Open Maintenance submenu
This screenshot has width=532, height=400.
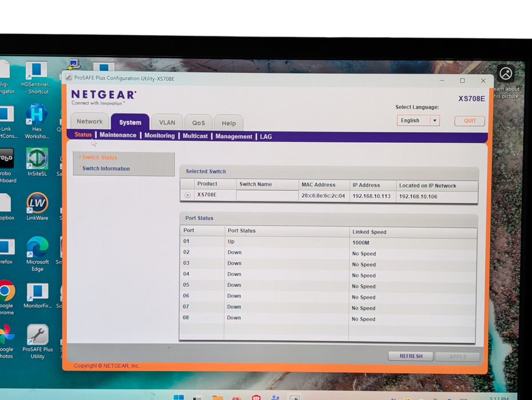pos(118,135)
